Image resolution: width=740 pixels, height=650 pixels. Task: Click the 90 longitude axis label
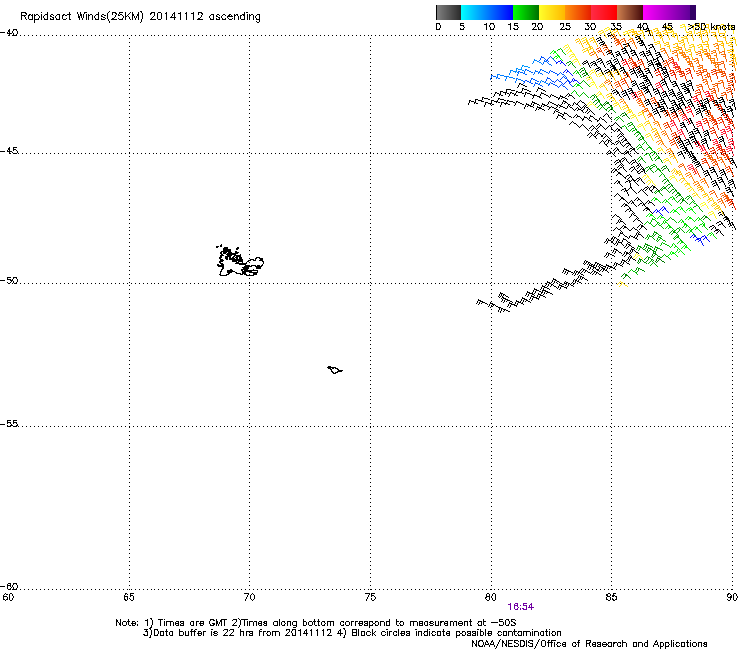(732, 597)
